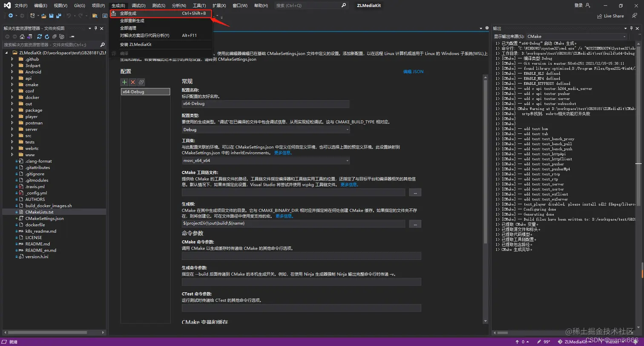
Task: Click the open file toolbar icon
Action: pyautogui.click(x=43, y=16)
